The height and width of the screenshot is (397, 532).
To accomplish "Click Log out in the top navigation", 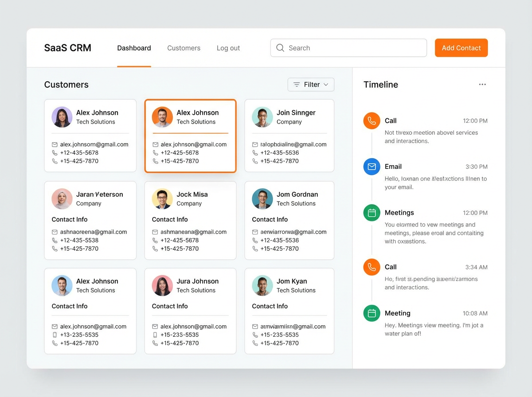I will (x=228, y=48).
